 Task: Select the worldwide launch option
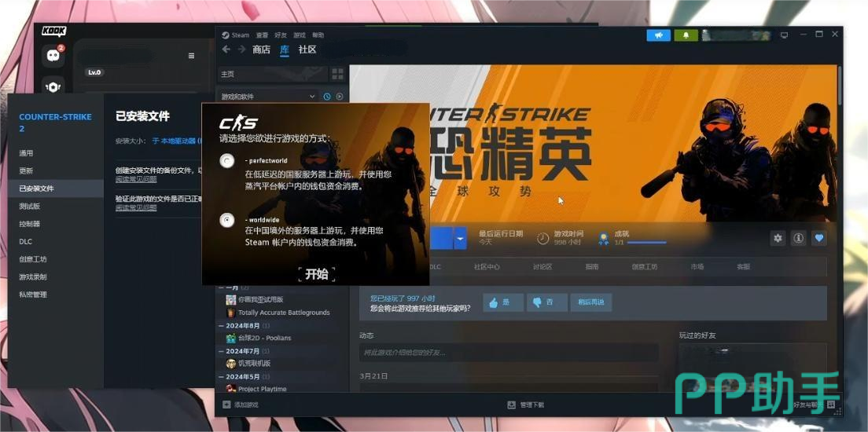coord(226,221)
